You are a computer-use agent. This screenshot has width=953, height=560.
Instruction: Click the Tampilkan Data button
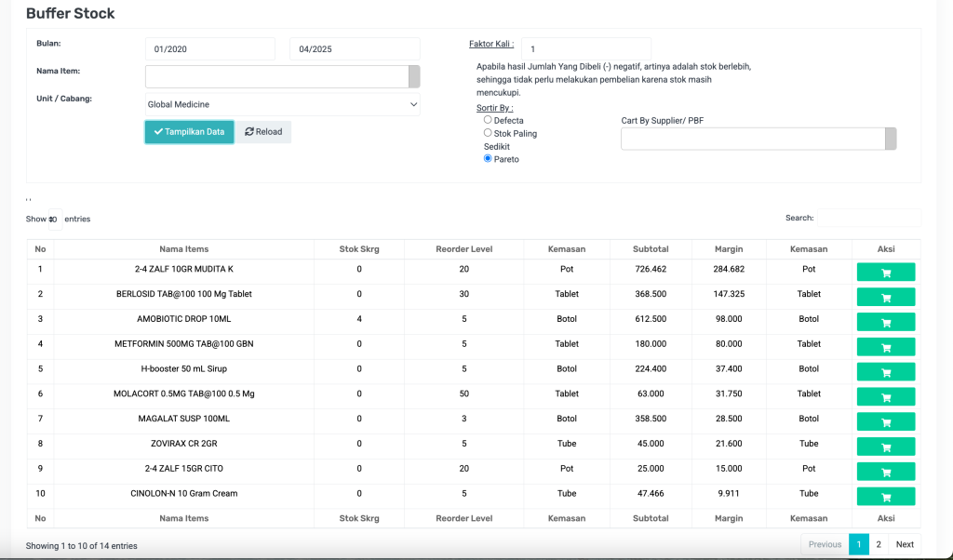point(190,132)
